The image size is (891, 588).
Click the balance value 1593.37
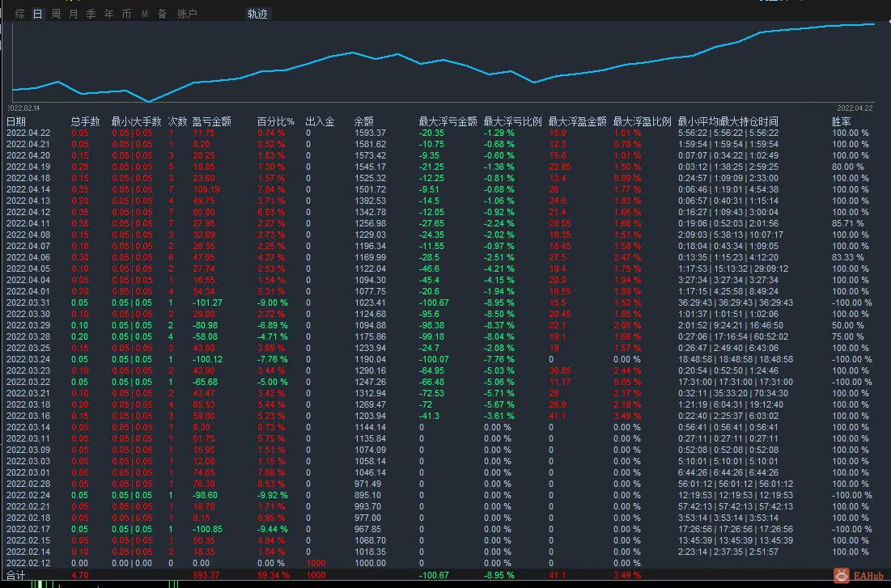click(x=370, y=133)
